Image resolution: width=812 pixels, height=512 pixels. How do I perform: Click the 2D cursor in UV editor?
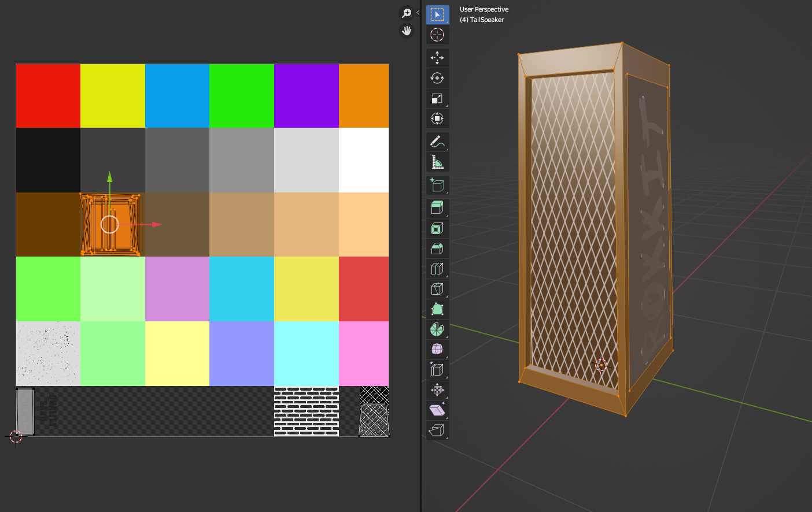16,437
